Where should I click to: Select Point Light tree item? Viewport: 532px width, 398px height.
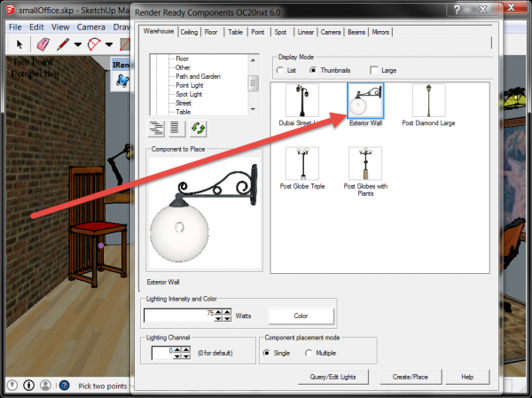coord(190,85)
